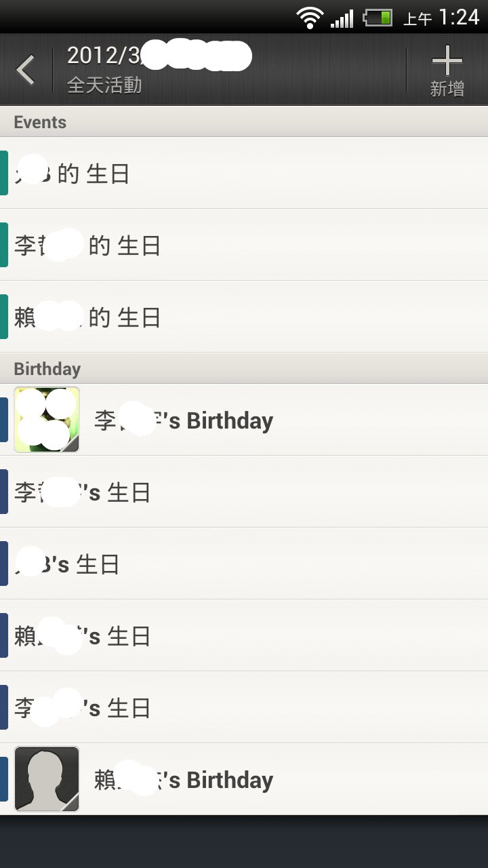Tap the clock showing 1:24
This screenshot has width=488, height=868.
click(x=459, y=18)
